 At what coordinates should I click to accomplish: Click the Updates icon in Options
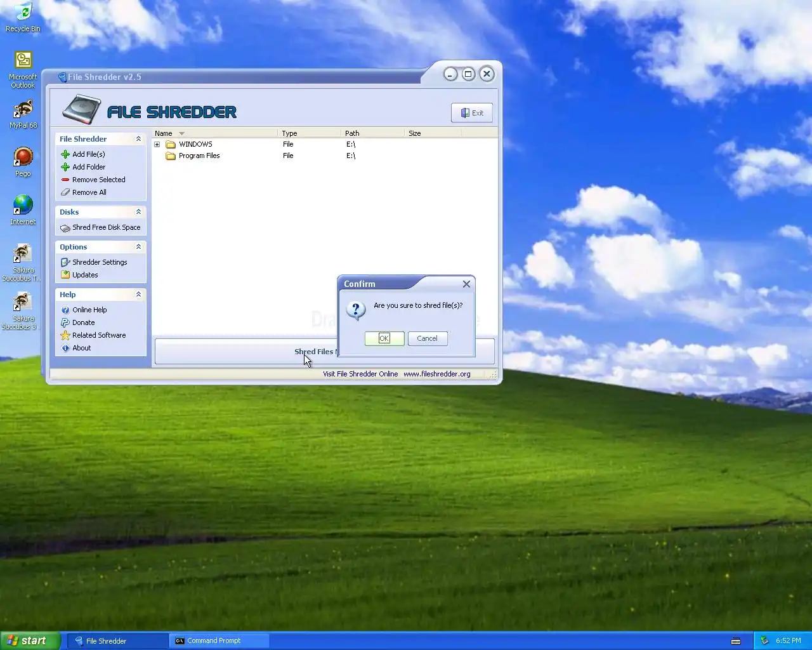(x=65, y=275)
